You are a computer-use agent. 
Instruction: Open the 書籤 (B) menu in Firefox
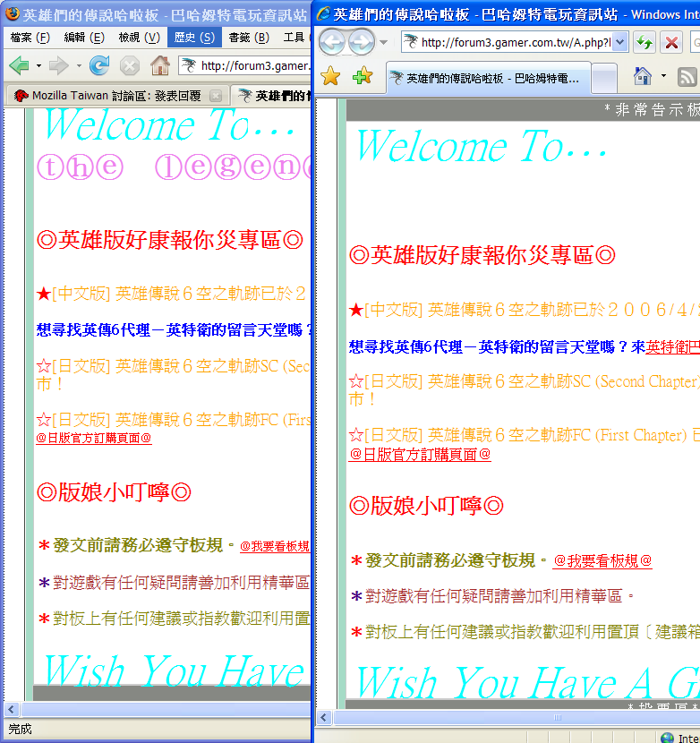(249, 38)
